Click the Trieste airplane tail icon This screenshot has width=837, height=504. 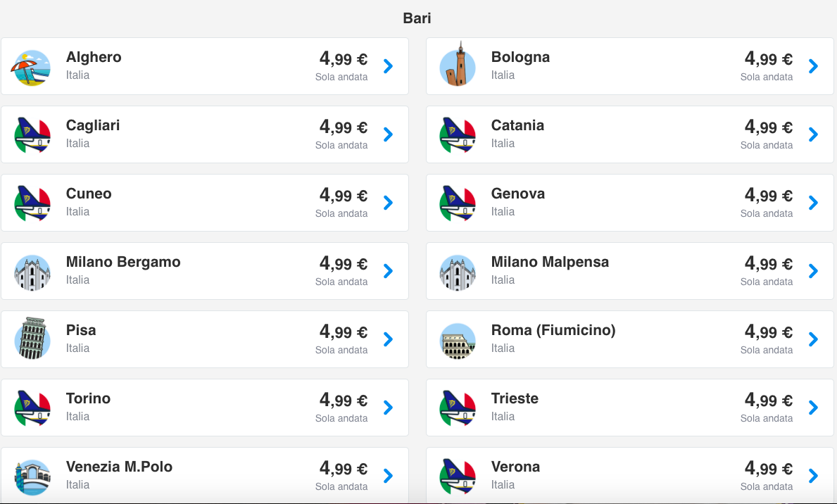coord(458,408)
